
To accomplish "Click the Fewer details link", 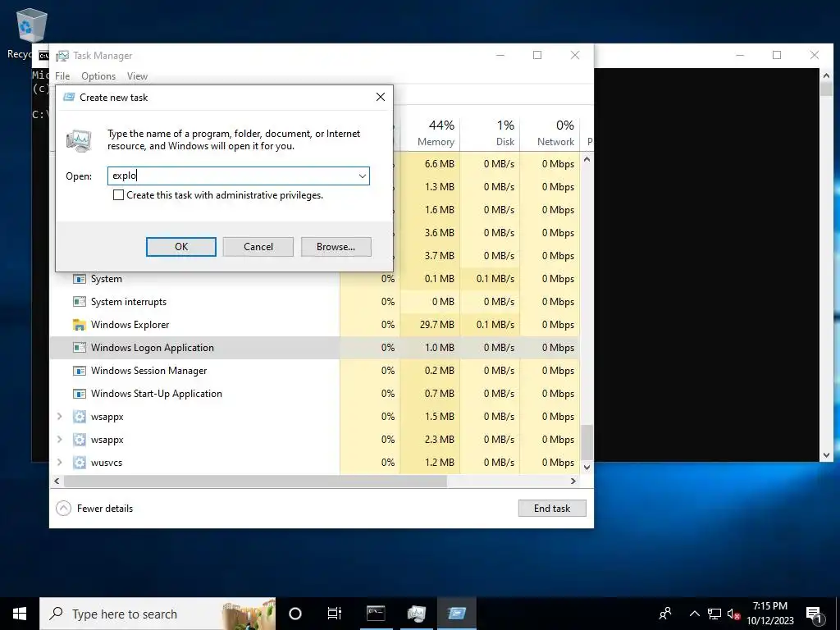I will pos(105,509).
